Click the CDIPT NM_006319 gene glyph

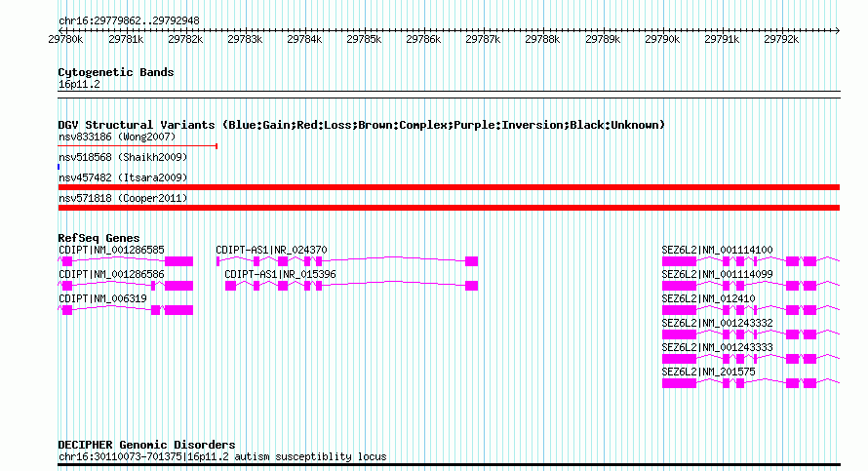pos(126,310)
